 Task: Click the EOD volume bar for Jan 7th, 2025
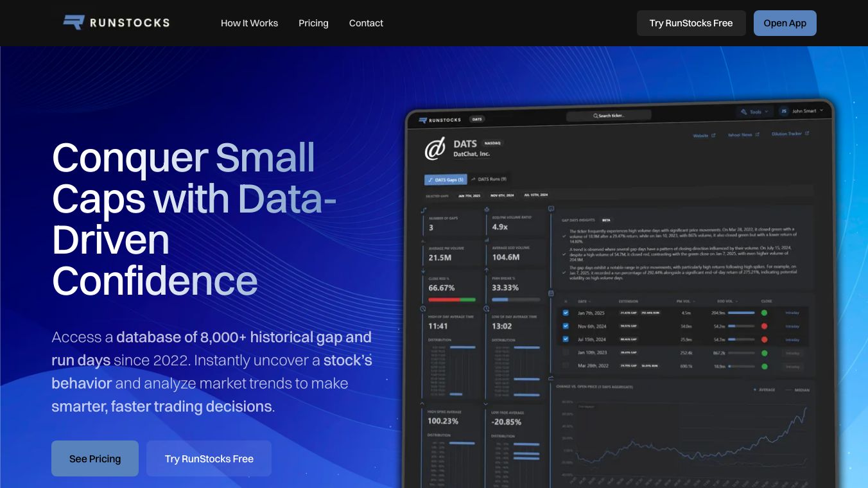(x=741, y=313)
